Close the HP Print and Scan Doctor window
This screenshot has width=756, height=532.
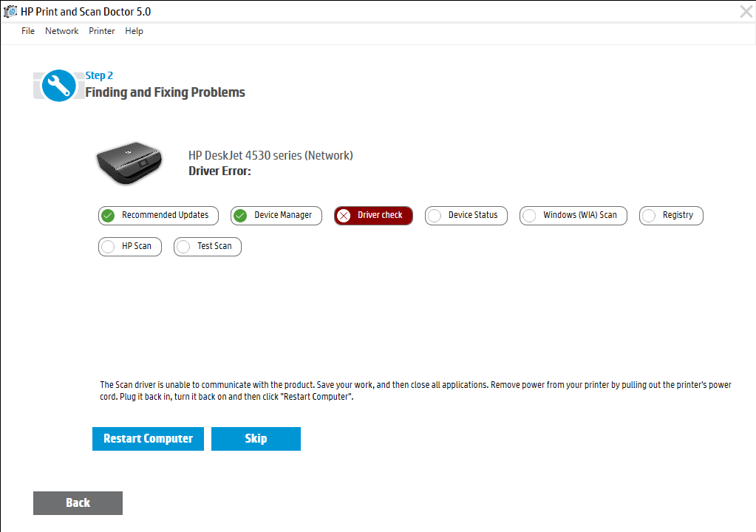click(746, 12)
